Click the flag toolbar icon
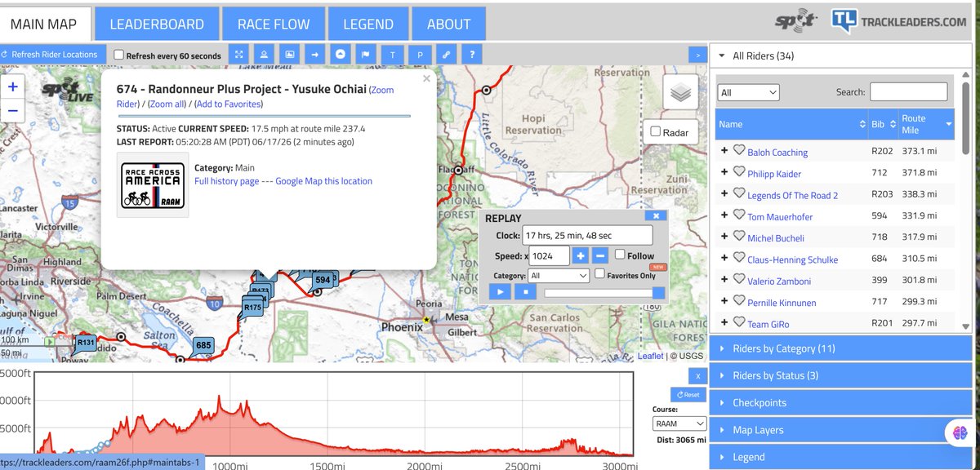The height and width of the screenshot is (470, 980). point(366,55)
